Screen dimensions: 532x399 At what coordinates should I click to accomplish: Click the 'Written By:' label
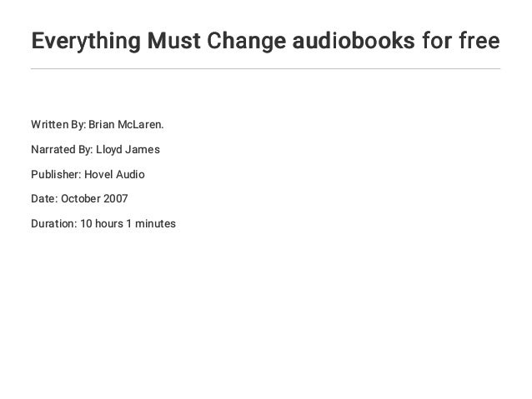(58, 125)
